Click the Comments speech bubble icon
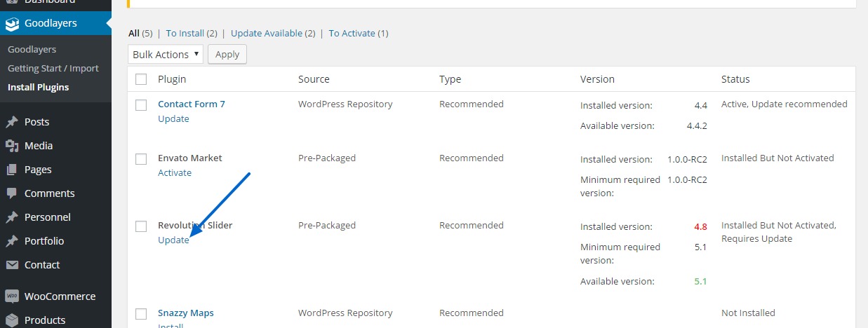Screen dimensions: 868x328 [12, 193]
